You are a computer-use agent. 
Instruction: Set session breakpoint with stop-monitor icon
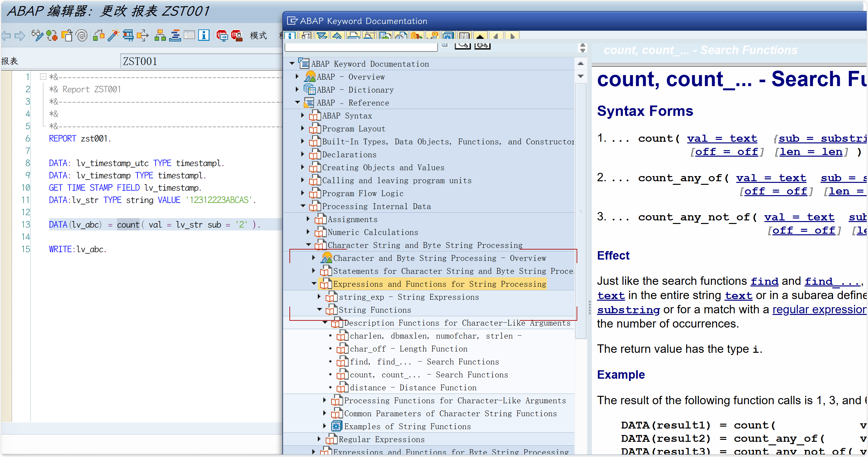tap(222, 35)
